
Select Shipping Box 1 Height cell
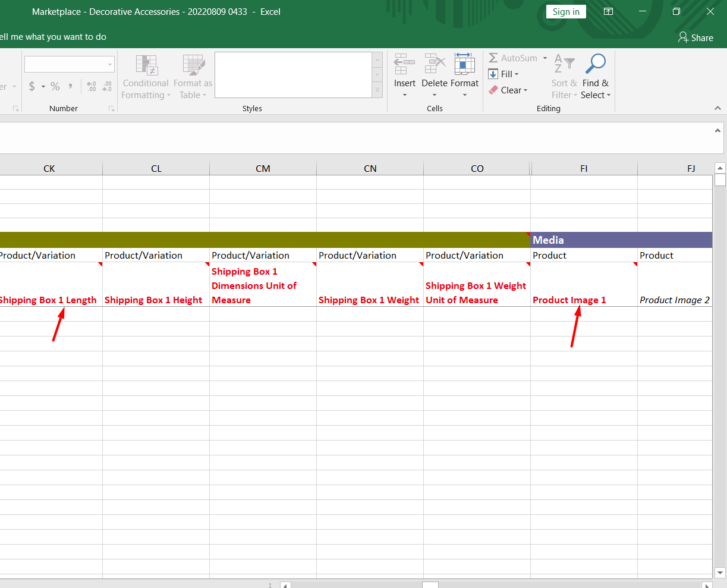coord(156,285)
